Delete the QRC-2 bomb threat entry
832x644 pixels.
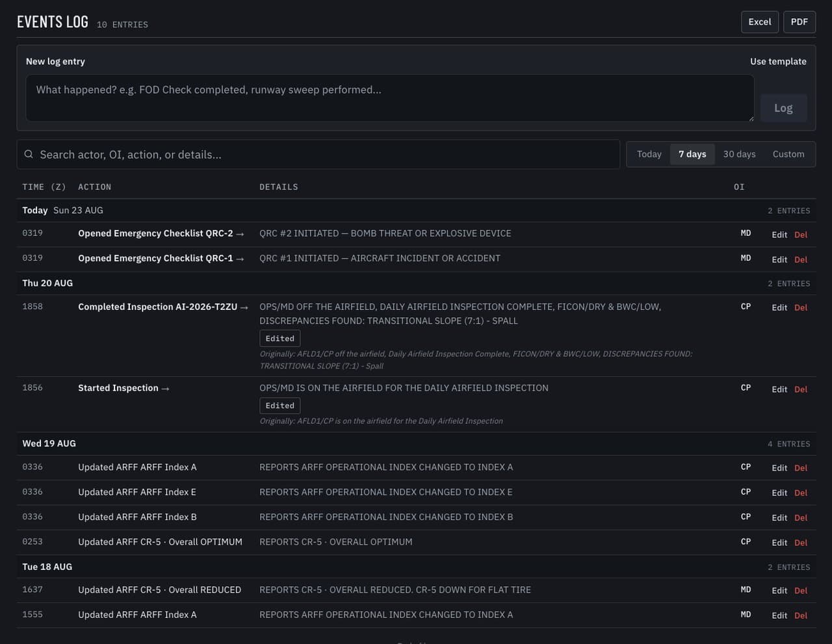click(x=801, y=235)
